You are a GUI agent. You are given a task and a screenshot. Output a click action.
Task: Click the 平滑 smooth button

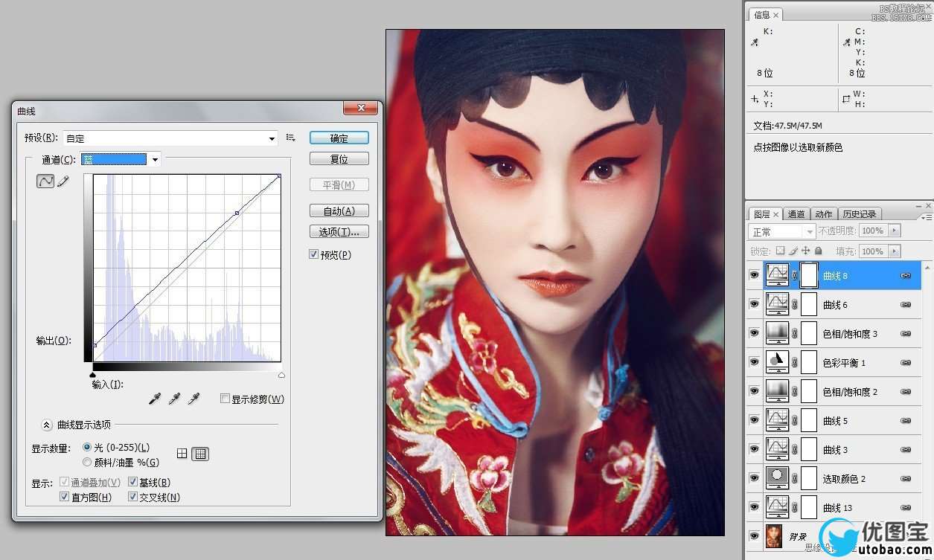[x=339, y=184]
